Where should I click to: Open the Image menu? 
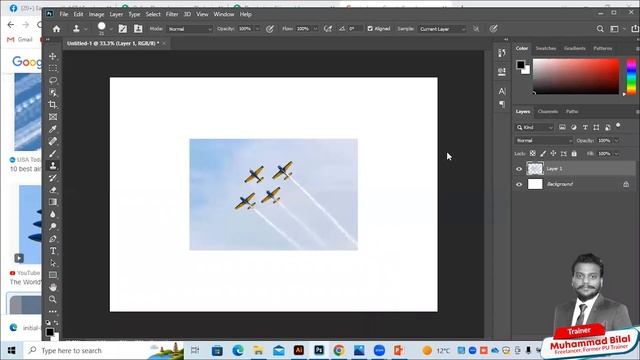tap(96, 14)
